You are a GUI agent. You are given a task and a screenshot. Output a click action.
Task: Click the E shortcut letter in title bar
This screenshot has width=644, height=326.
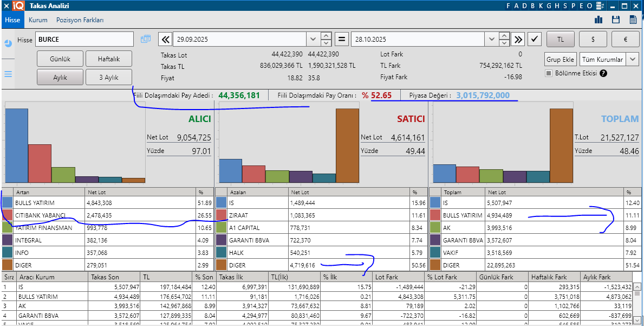click(581, 6)
